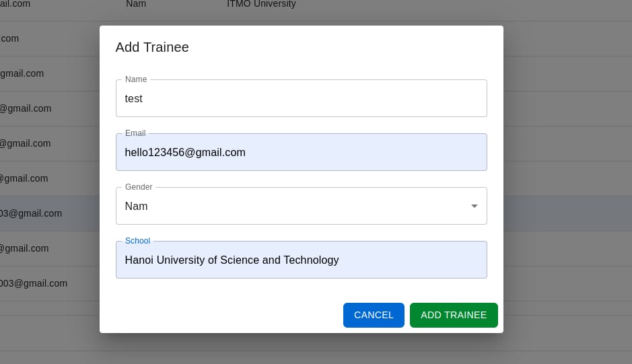Click the School field label
The height and width of the screenshot is (364, 632).
pos(137,241)
